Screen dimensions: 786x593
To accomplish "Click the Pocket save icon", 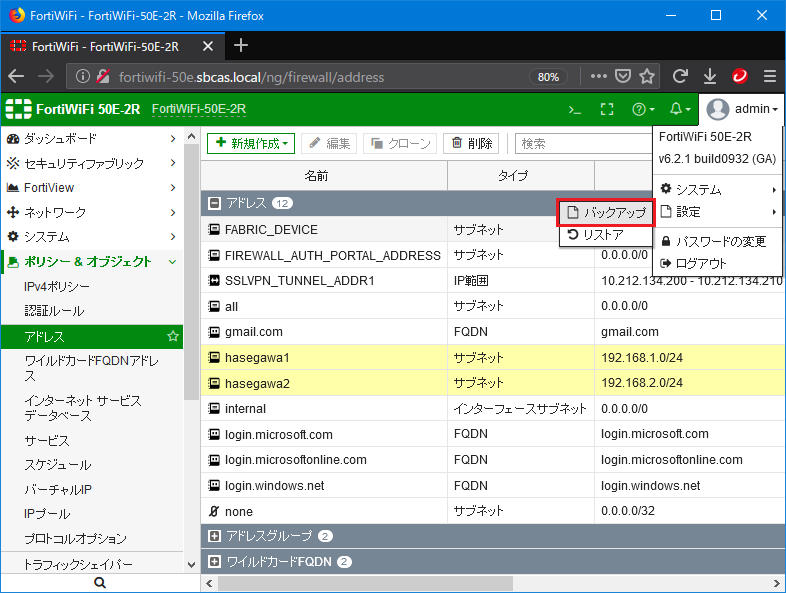I will [623, 76].
